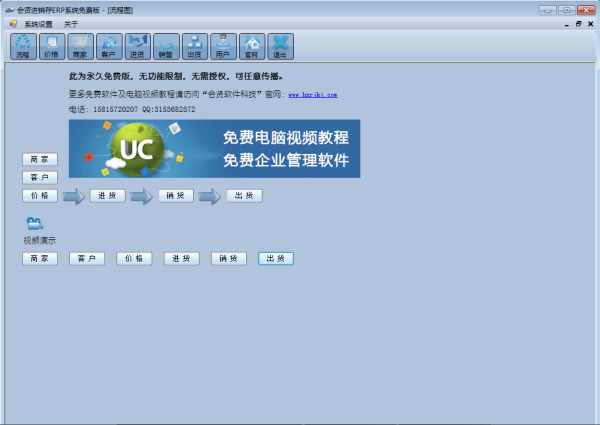
Task: Play 商家 video under 视频演示
Action: pos(40,259)
